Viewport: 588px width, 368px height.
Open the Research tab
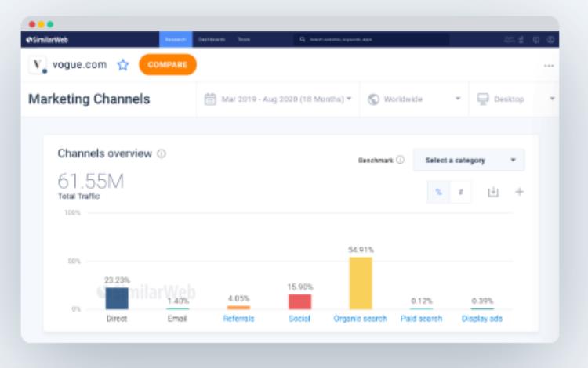(176, 39)
